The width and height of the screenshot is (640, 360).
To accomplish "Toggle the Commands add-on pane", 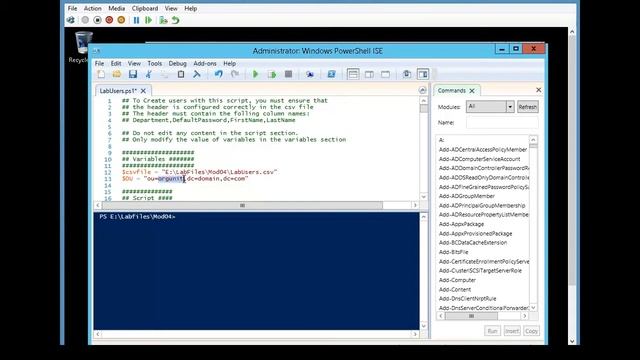I will click(x=423, y=74).
